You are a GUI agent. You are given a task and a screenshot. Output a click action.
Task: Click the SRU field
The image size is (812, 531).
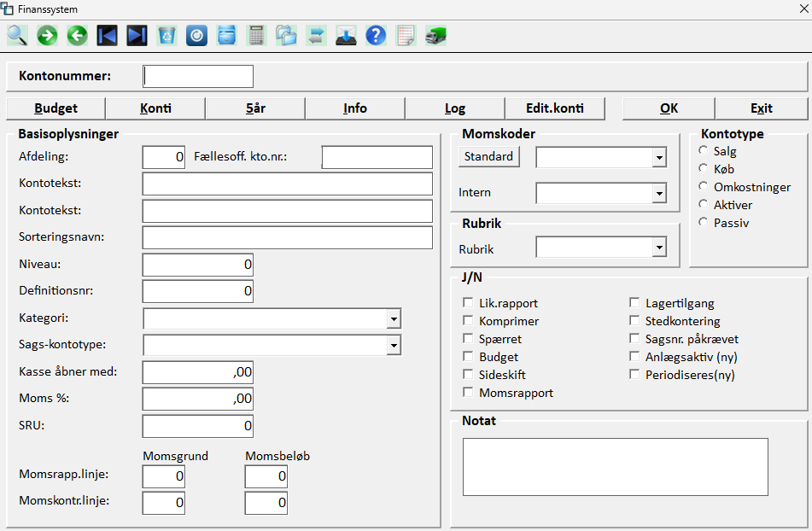[198, 426]
